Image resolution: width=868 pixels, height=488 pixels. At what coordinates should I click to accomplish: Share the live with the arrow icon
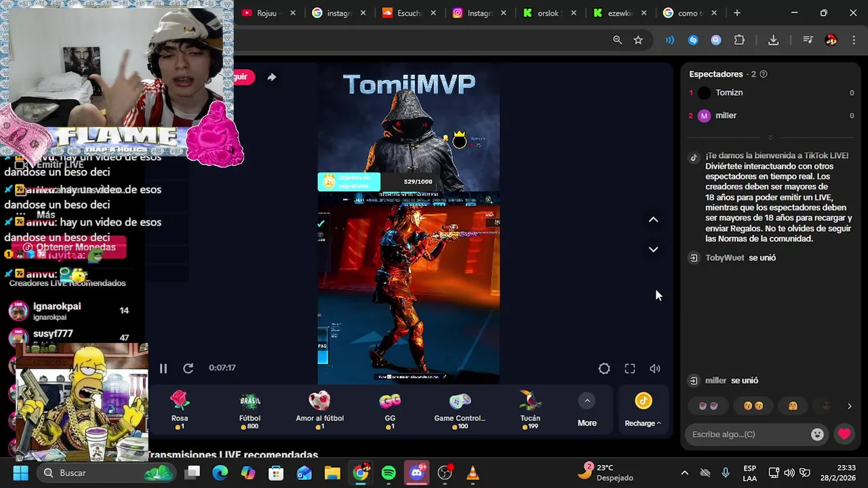pyautogui.click(x=271, y=77)
